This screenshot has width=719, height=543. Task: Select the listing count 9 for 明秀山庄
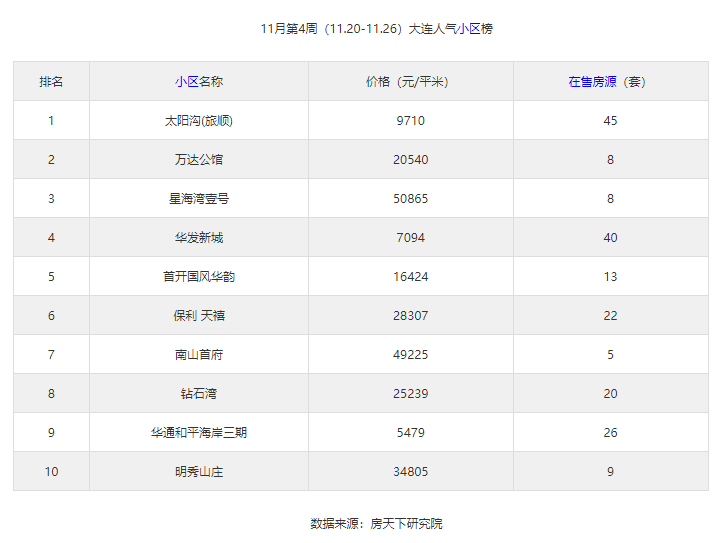coord(610,471)
